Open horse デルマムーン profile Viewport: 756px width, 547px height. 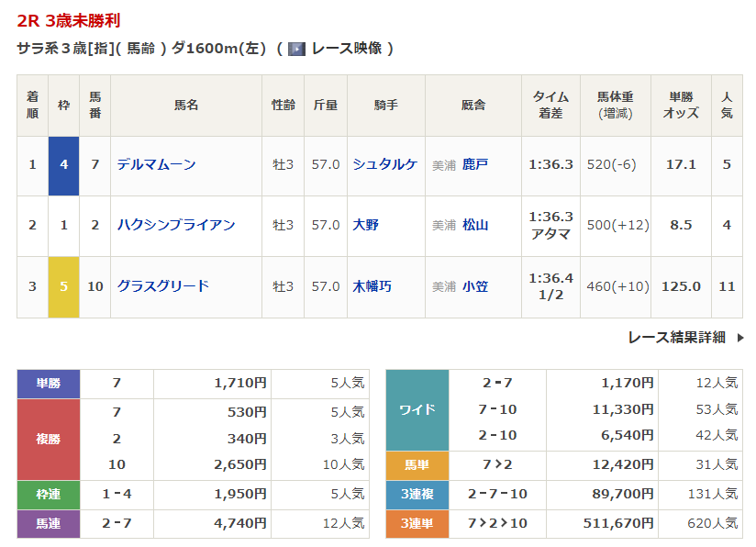click(x=156, y=164)
